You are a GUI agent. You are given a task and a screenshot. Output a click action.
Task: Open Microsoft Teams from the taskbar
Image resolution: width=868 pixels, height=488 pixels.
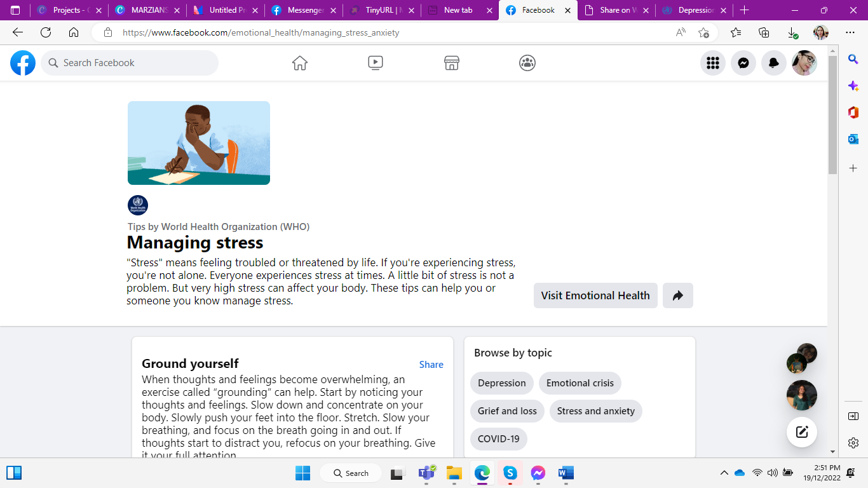(426, 473)
